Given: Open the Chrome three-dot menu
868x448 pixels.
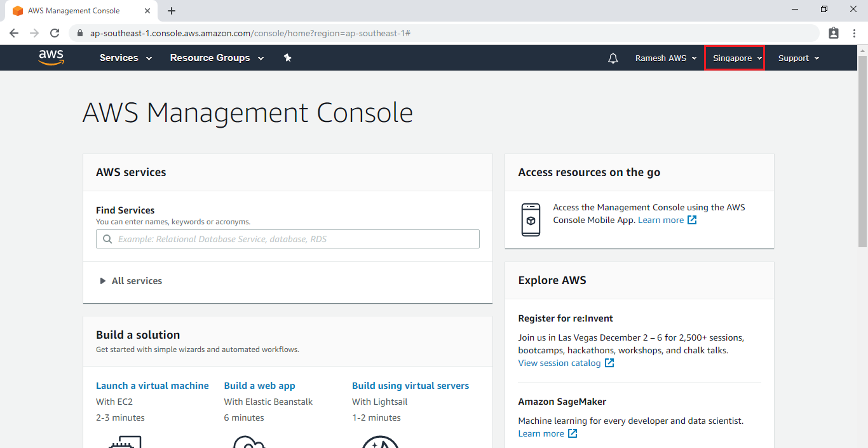Looking at the screenshot, I should coord(854,33).
